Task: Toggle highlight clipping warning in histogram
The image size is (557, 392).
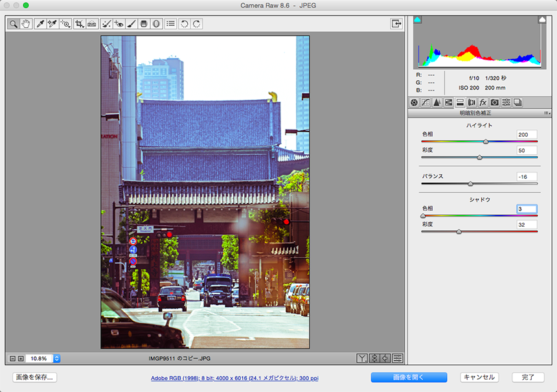Action: point(542,20)
